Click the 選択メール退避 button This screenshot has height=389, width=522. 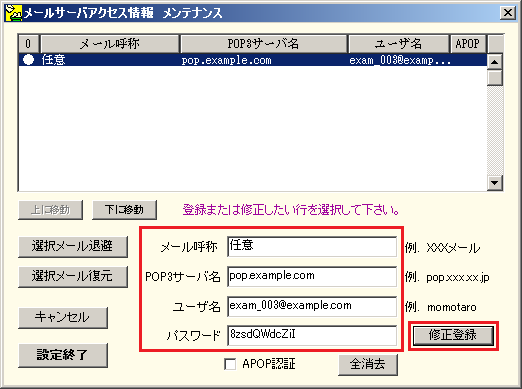[73, 247]
